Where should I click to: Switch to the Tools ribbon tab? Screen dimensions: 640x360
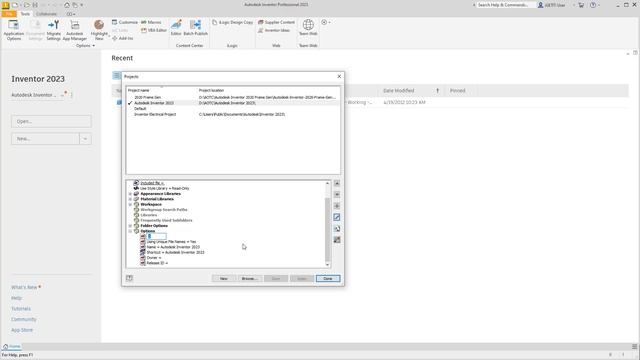point(25,14)
